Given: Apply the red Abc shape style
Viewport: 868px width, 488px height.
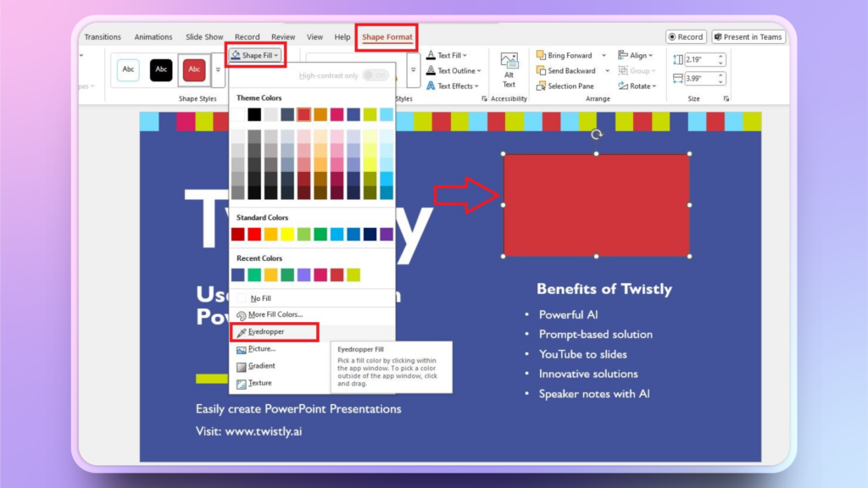Looking at the screenshot, I should [x=194, y=69].
